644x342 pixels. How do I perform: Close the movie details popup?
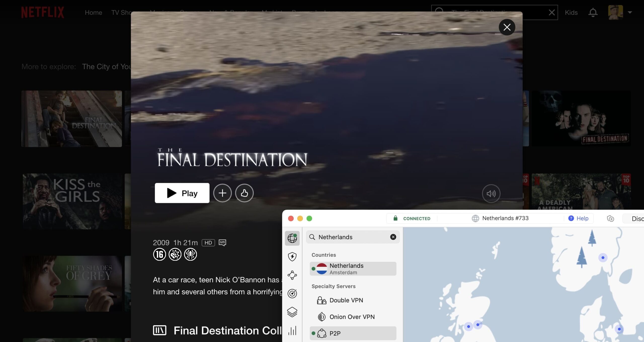pyautogui.click(x=507, y=27)
